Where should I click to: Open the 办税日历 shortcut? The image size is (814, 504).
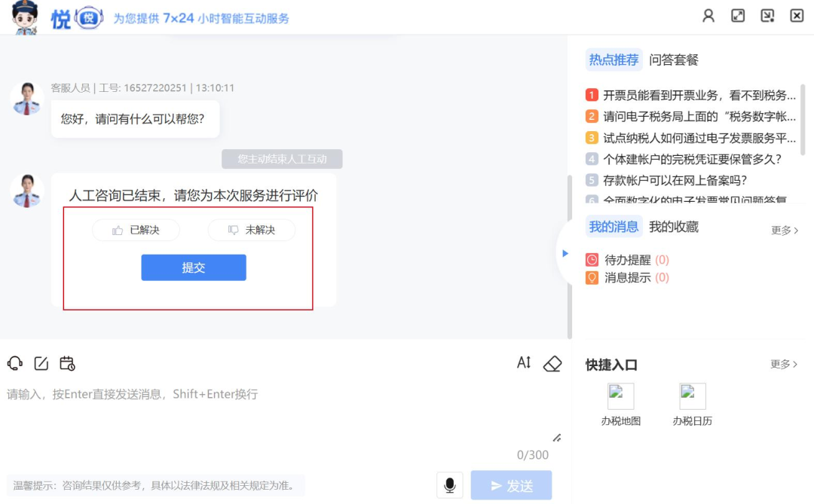pyautogui.click(x=693, y=405)
